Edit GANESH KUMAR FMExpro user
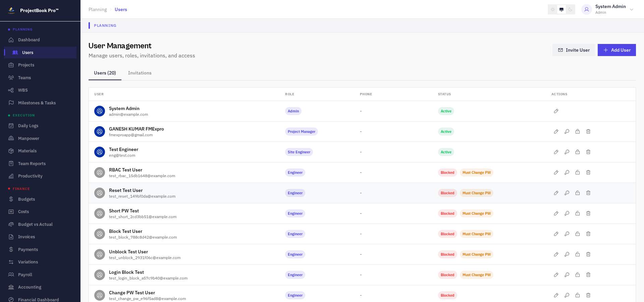Image resolution: width=644 pixels, height=302 pixels. pyautogui.click(x=556, y=132)
